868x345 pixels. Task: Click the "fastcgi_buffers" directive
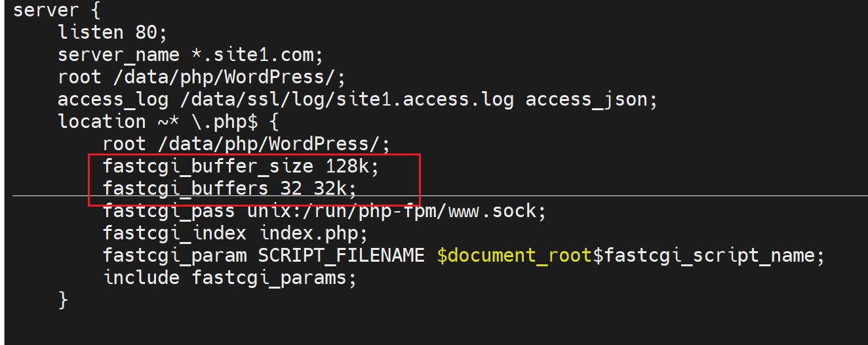(186, 189)
